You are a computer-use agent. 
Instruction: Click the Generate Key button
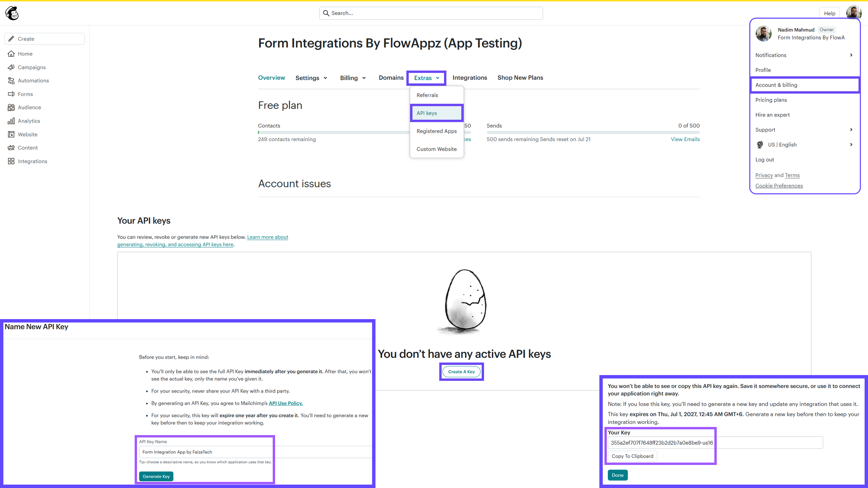156,476
